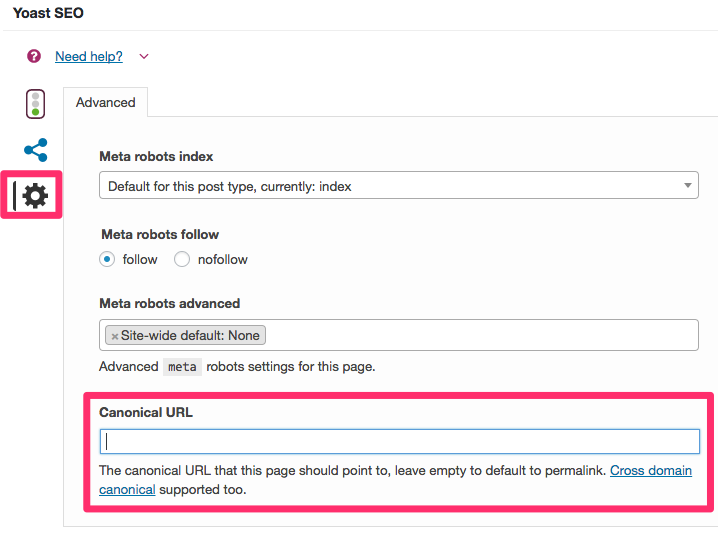
Task: Select the nofollow radio button
Action: pyautogui.click(x=182, y=259)
